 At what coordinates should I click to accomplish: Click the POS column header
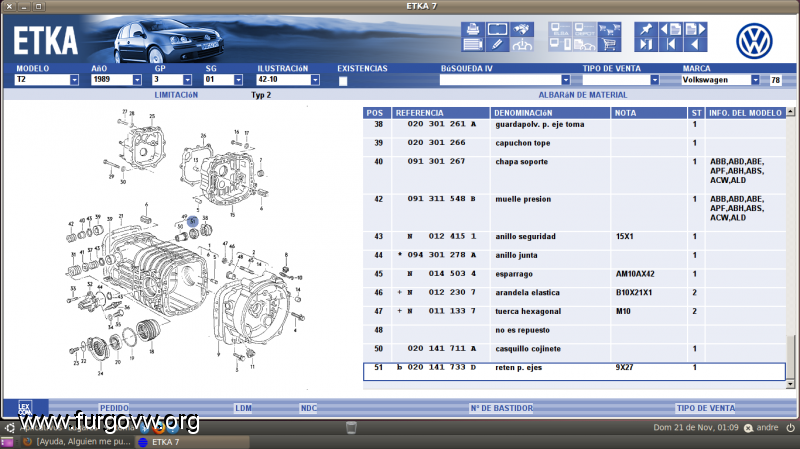[377, 113]
